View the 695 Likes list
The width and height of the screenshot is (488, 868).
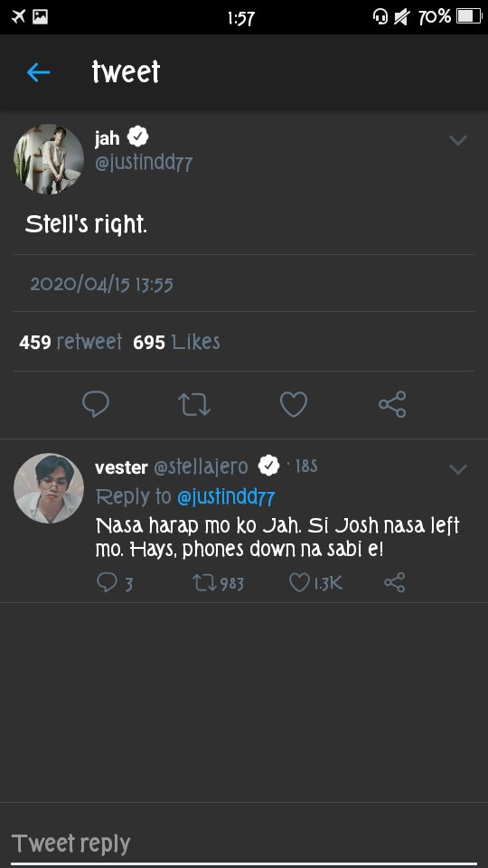(176, 342)
